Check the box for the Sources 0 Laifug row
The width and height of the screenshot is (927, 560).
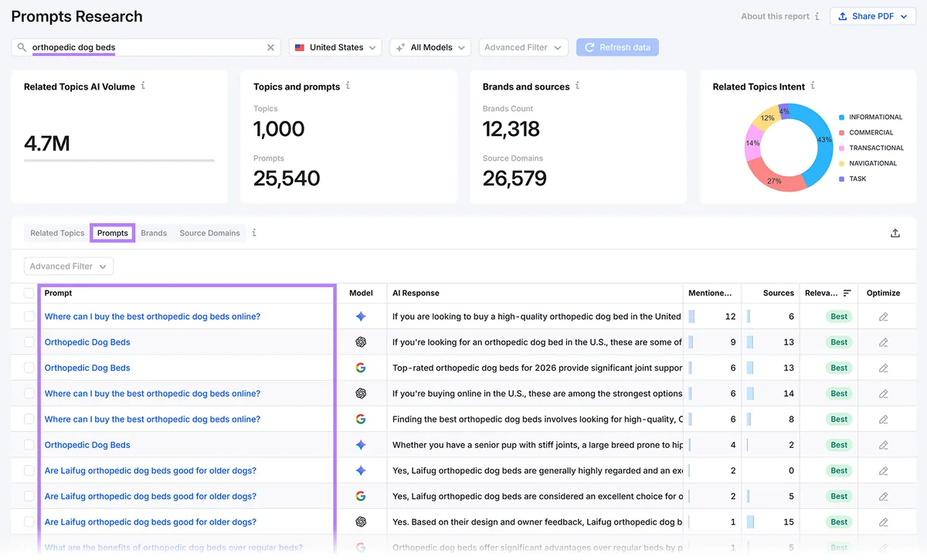coord(29,470)
